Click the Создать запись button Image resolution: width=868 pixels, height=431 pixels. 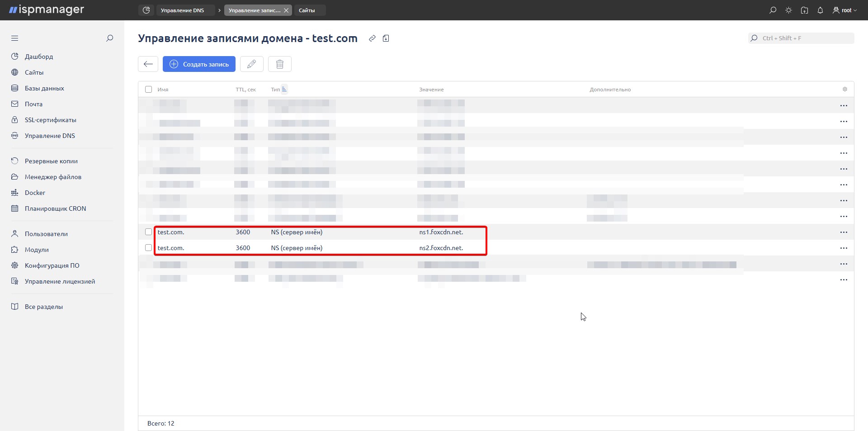199,64
